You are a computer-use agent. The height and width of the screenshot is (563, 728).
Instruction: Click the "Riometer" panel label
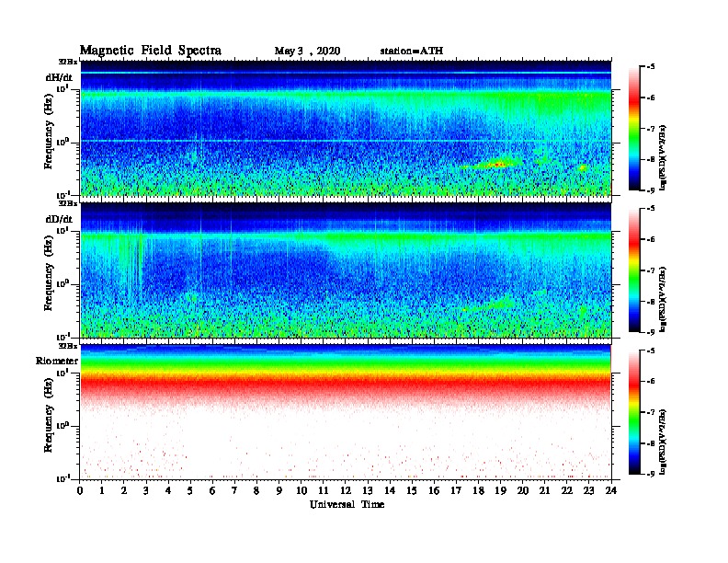[57, 361]
